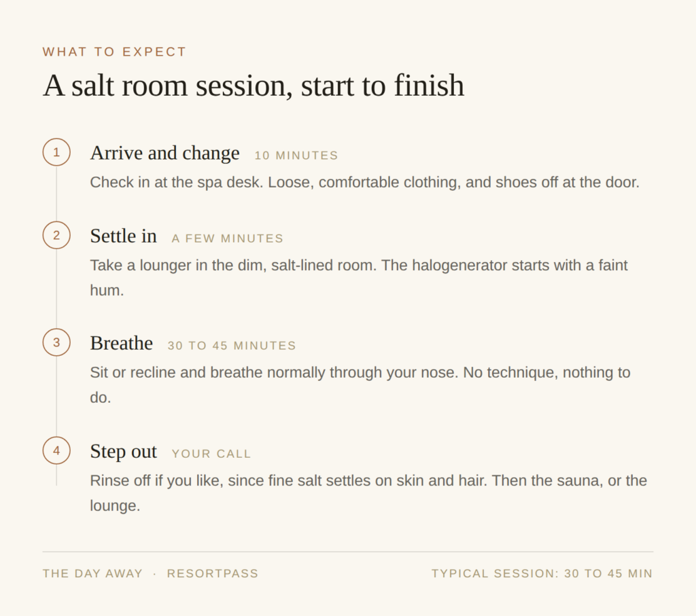Select the "Settle in" step title
The height and width of the screenshot is (616, 696).
pyautogui.click(x=124, y=236)
